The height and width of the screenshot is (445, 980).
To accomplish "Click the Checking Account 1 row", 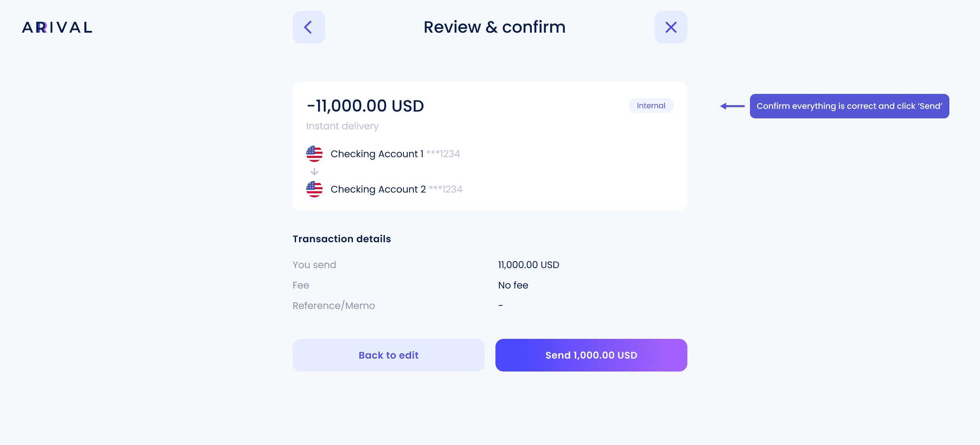I will pyautogui.click(x=383, y=154).
